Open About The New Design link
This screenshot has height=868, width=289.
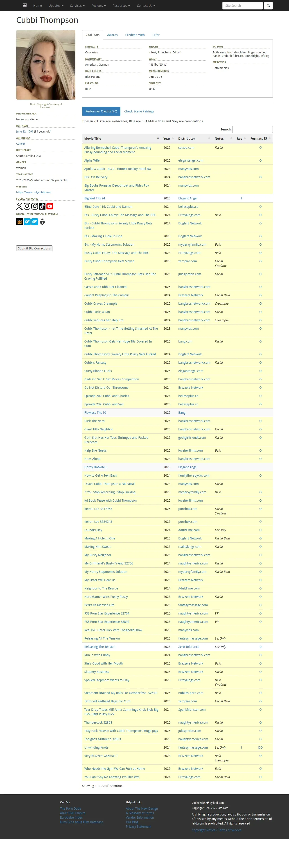click(x=142, y=809)
